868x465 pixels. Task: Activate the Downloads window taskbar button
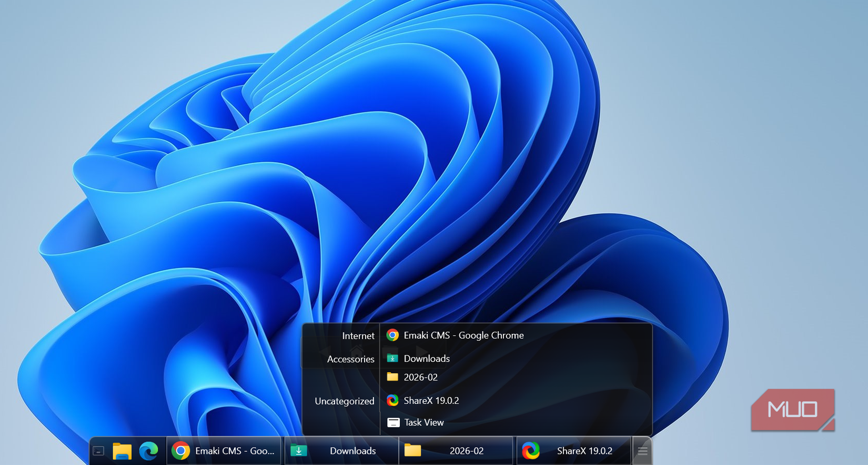tap(341, 451)
